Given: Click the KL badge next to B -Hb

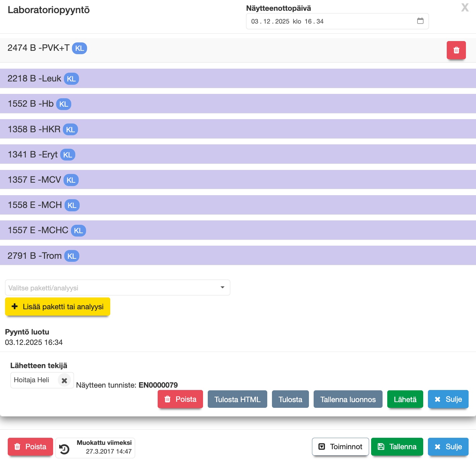Looking at the screenshot, I should coord(64,104).
